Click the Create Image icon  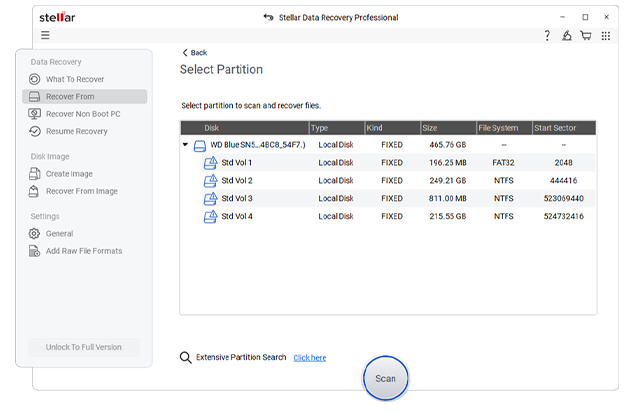pos(35,174)
